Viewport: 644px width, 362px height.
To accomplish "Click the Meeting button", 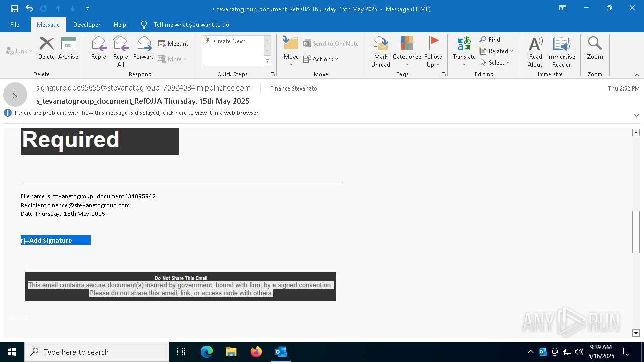I will tap(174, 44).
